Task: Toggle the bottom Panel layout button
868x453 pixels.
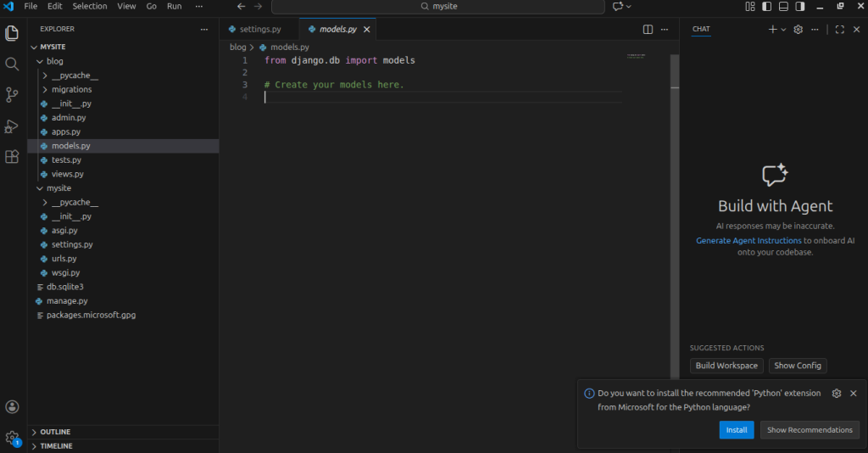Action: [x=784, y=7]
